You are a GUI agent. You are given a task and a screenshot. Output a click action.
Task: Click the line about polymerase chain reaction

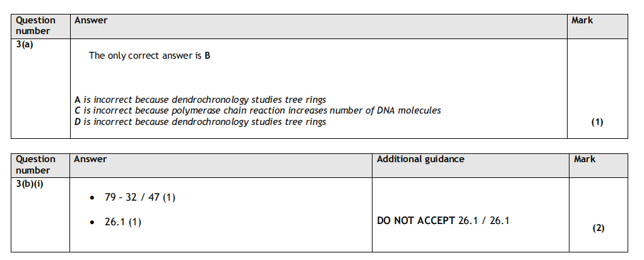[257, 110]
